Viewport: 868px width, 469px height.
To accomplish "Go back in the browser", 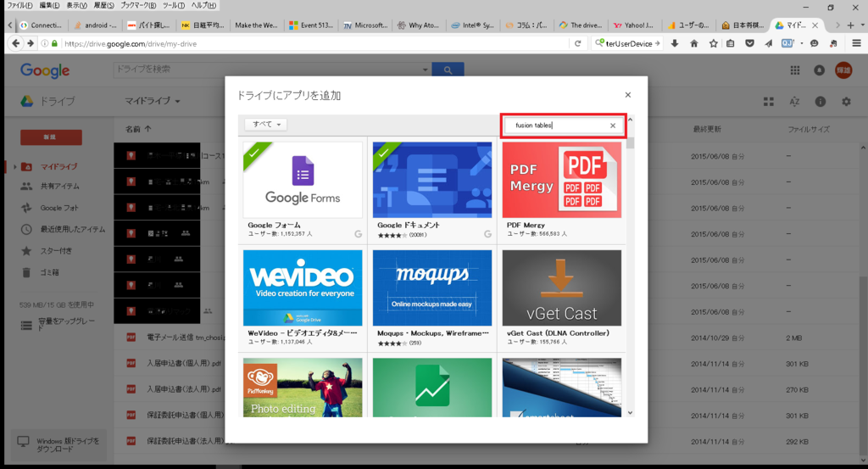I will point(15,43).
